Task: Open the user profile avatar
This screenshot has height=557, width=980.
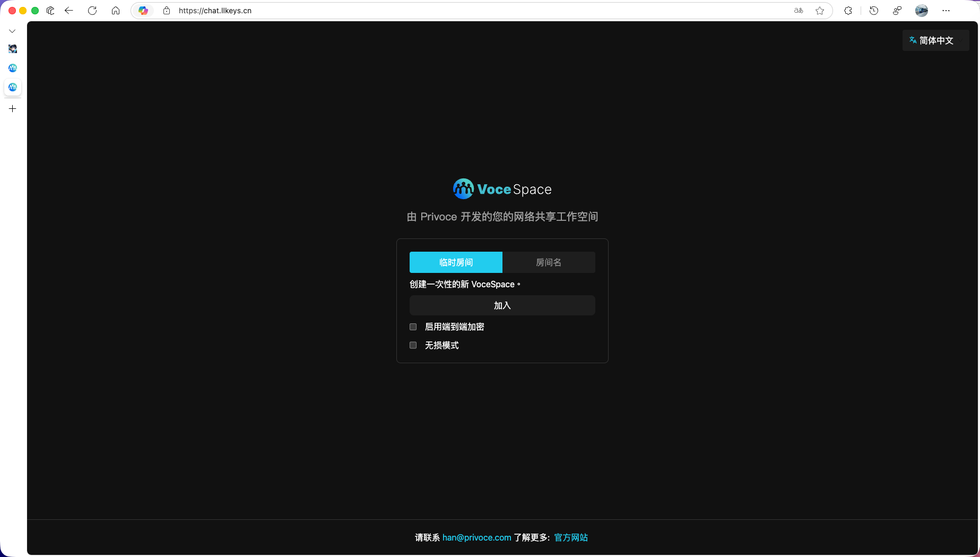Action: pos(922,11)
